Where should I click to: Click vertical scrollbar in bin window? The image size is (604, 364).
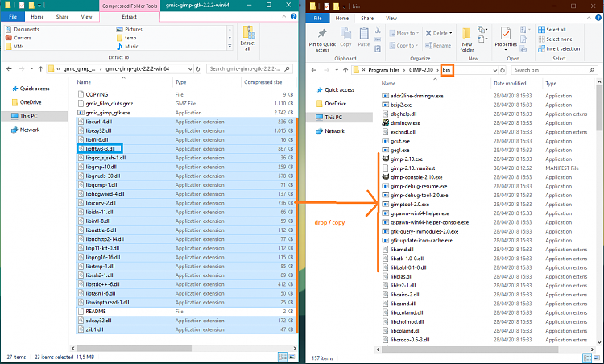(x=599, y=108)
